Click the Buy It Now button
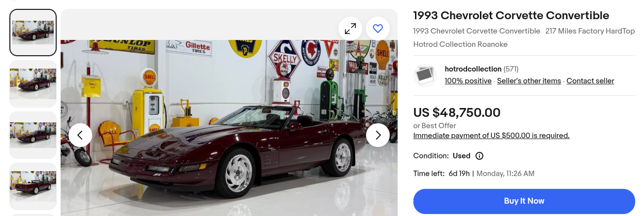The height and width of the screenshot is (216, 644). tap(524, 201)
